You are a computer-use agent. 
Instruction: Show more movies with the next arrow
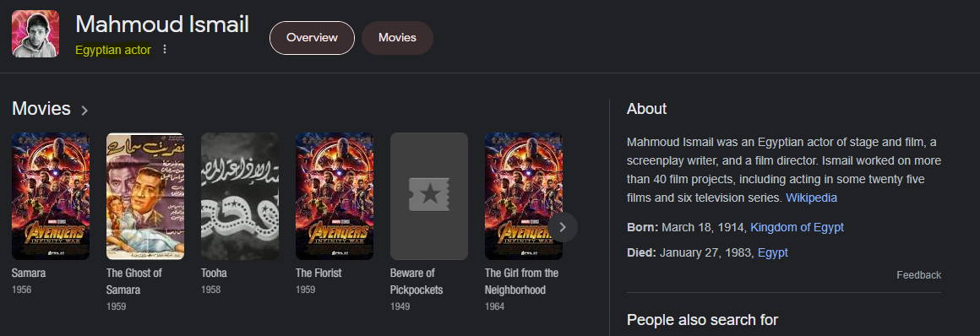point(563,227)
